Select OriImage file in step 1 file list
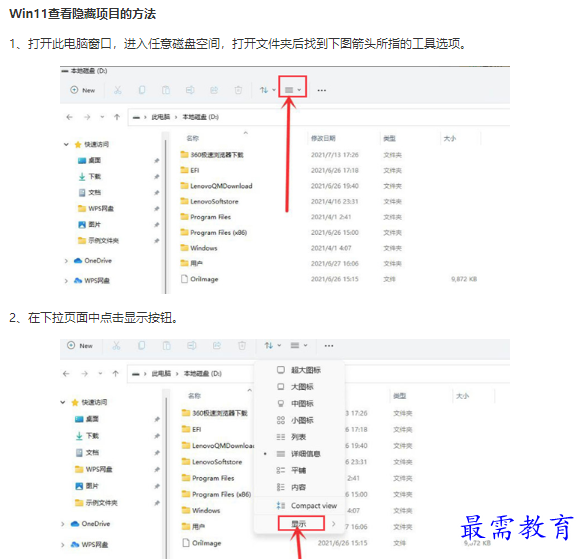Viewport: 582px width, 559px height. [x=200, y=279]
